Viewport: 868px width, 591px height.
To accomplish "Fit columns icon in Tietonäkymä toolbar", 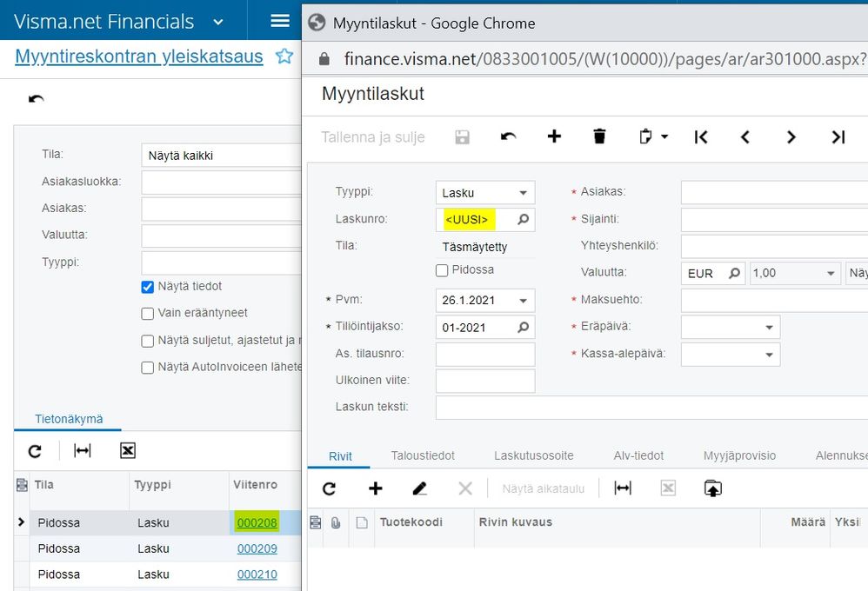I will 83,451.
